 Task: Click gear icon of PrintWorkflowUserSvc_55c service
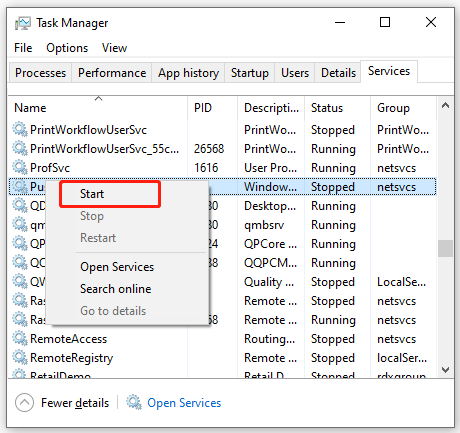pos(20,148)
